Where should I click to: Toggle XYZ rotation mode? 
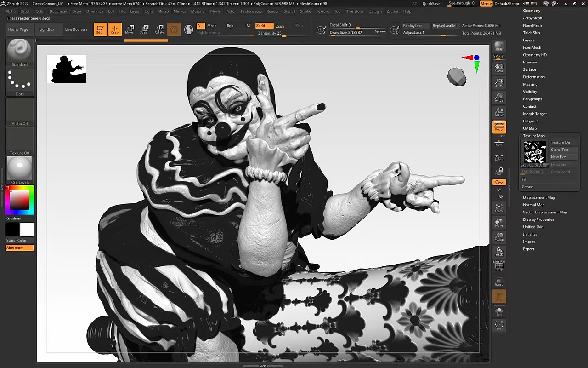(x=499, y=182)
